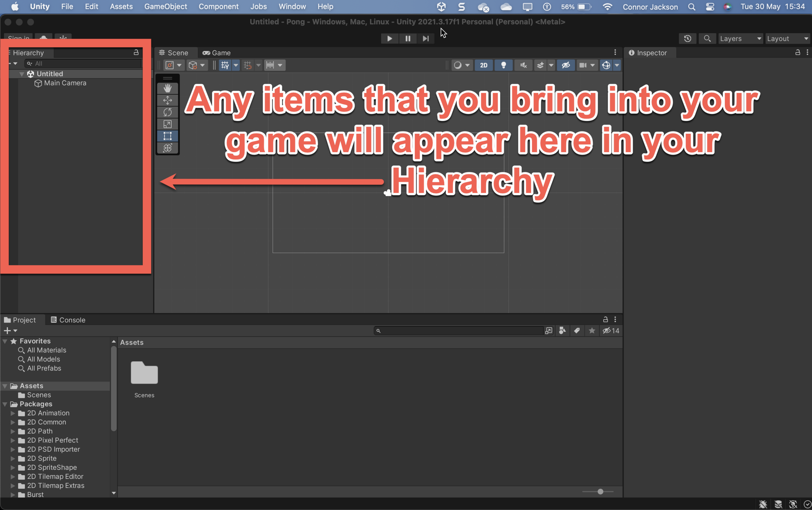Viewport: 812px width, 510px height.
Task: Select the Rect tool
Action: tap(168, 136)
